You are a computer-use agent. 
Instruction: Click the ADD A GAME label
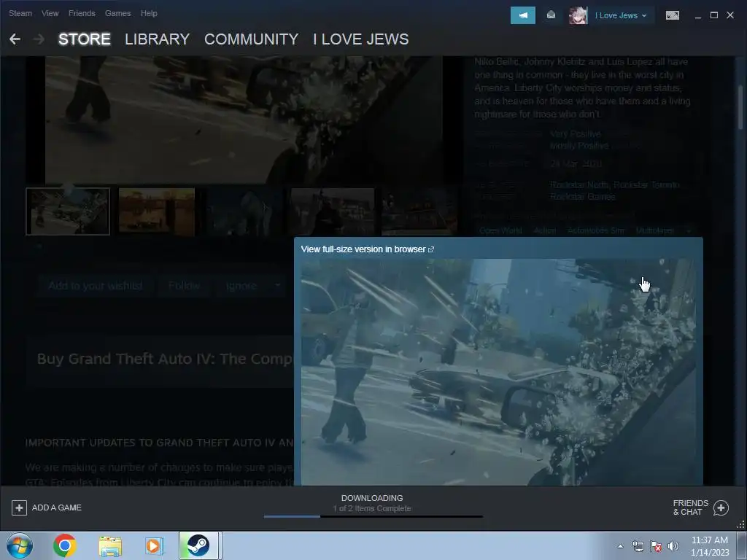click(x=57, y=507)
